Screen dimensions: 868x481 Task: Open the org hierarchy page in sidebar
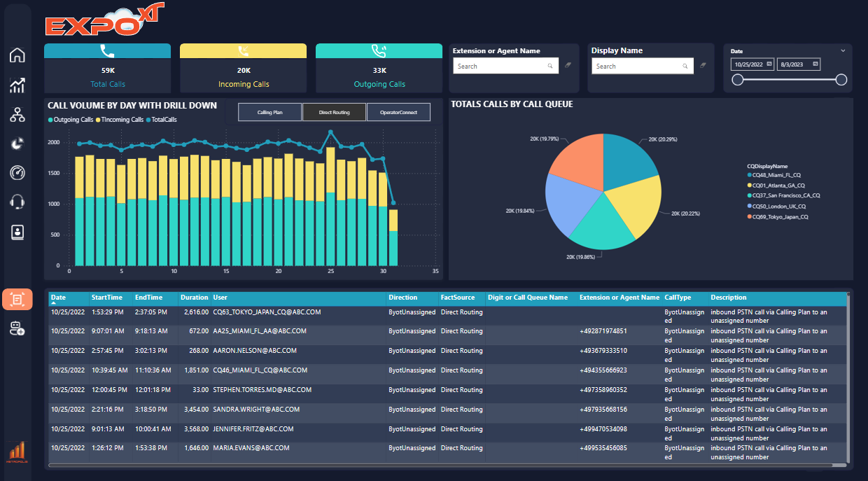[17, 115]
